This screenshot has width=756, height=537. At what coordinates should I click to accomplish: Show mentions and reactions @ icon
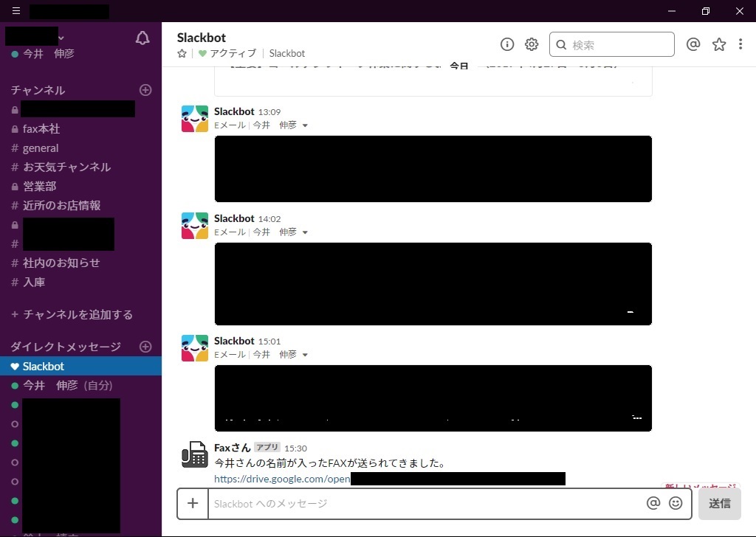[x=693, y=44]
